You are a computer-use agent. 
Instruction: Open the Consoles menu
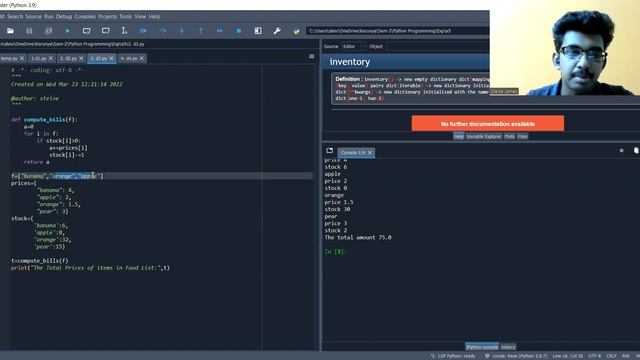(85, 17)
